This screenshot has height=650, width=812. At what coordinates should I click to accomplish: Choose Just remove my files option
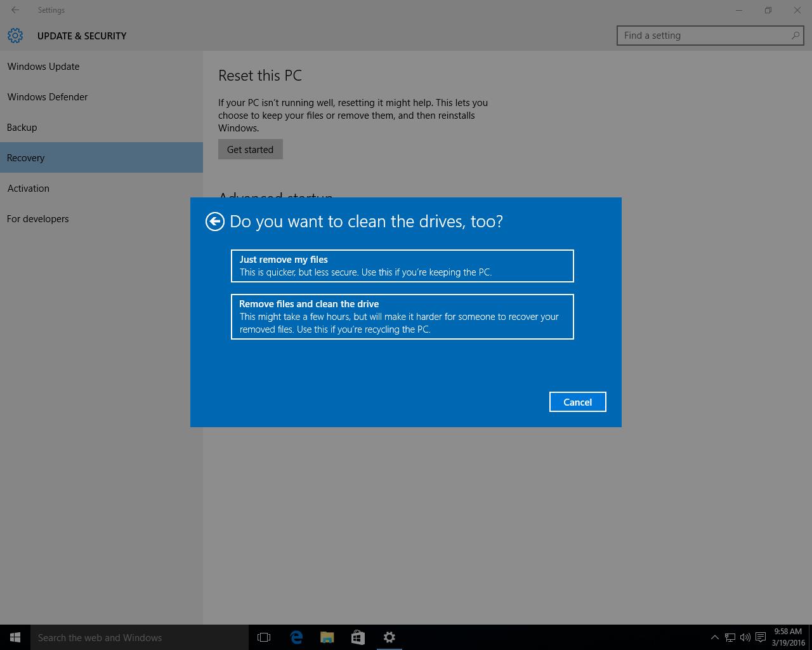pyautogui.click(x=402, y=266)
